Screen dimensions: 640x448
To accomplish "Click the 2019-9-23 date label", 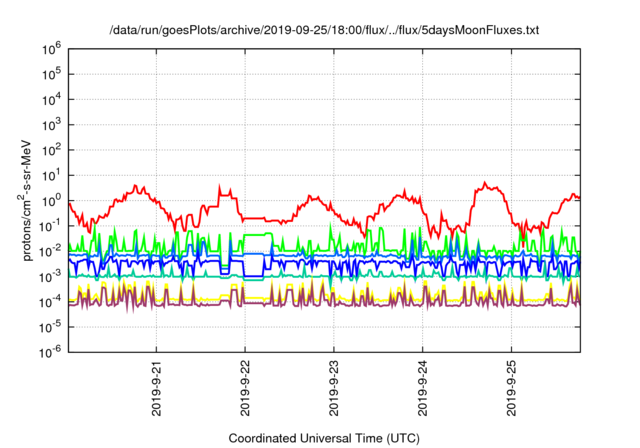I will 334,388.
